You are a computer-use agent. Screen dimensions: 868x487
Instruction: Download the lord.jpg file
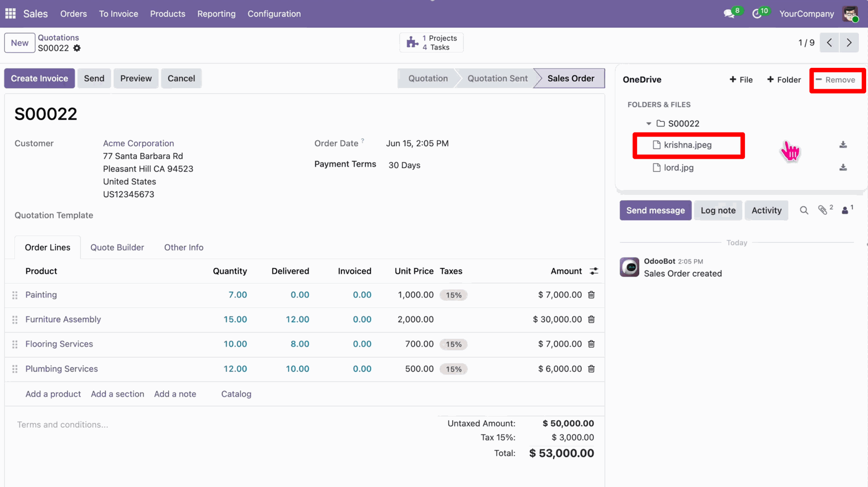tap(843, 167)
